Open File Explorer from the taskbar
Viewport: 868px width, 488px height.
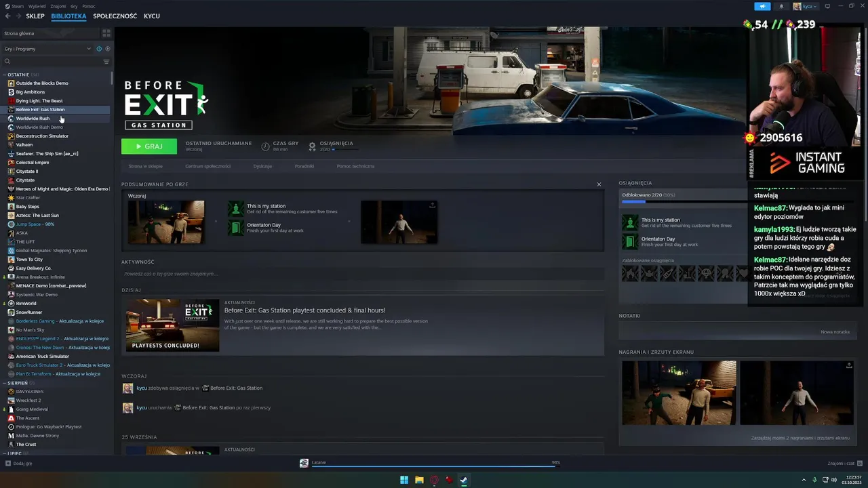pyautogui.click(x=419, y=480)
